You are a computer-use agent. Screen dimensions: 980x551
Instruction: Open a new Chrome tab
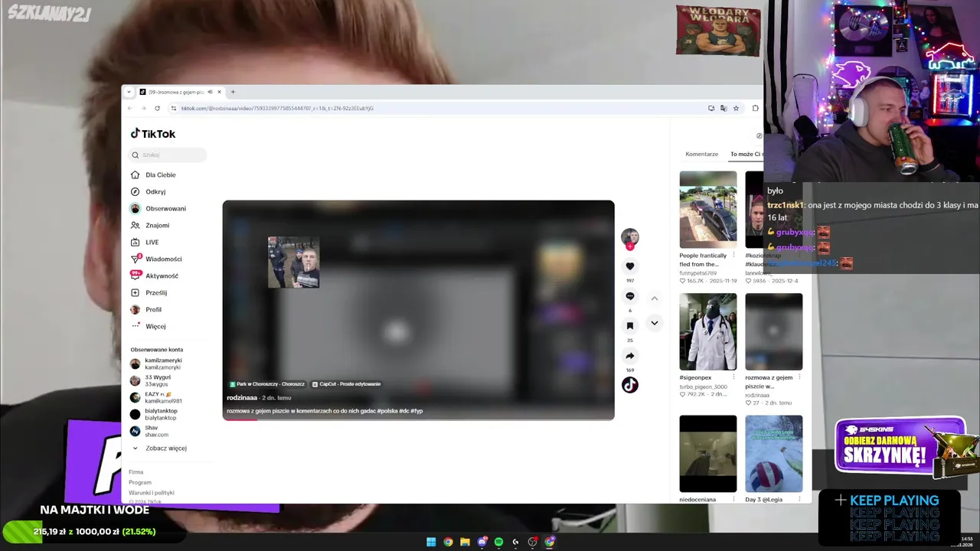[x=233, y=92]
